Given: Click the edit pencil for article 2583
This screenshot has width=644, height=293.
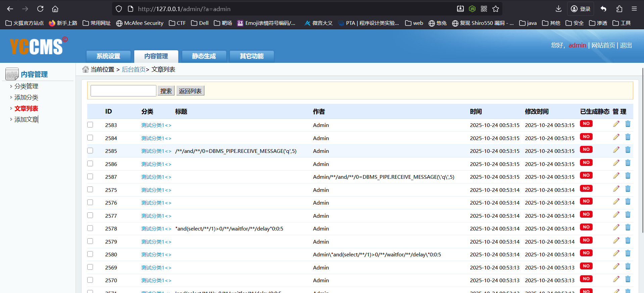Looking at the screenshot, I should tap(616, 124).
